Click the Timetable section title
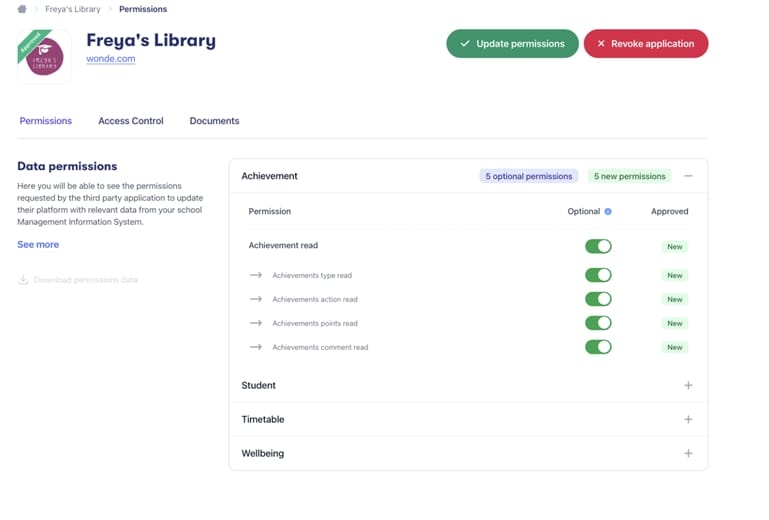 [263, 419]
